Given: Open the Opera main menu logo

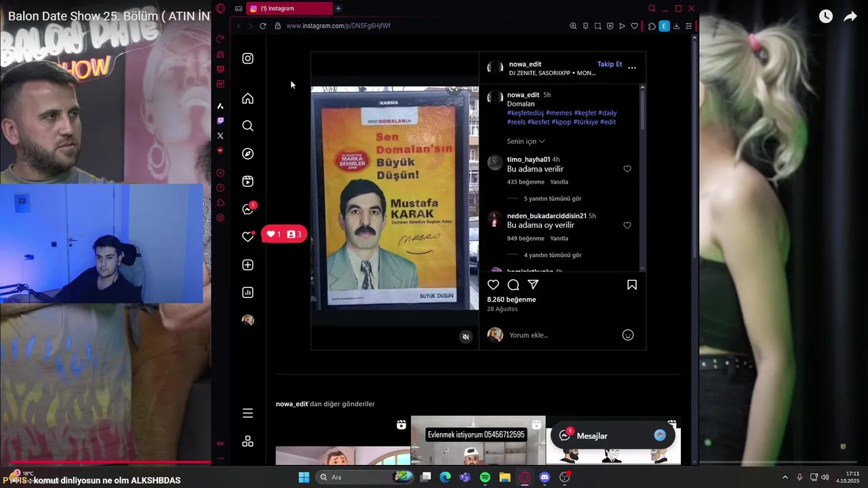Looking at the screenshot, I should [220, 8].
